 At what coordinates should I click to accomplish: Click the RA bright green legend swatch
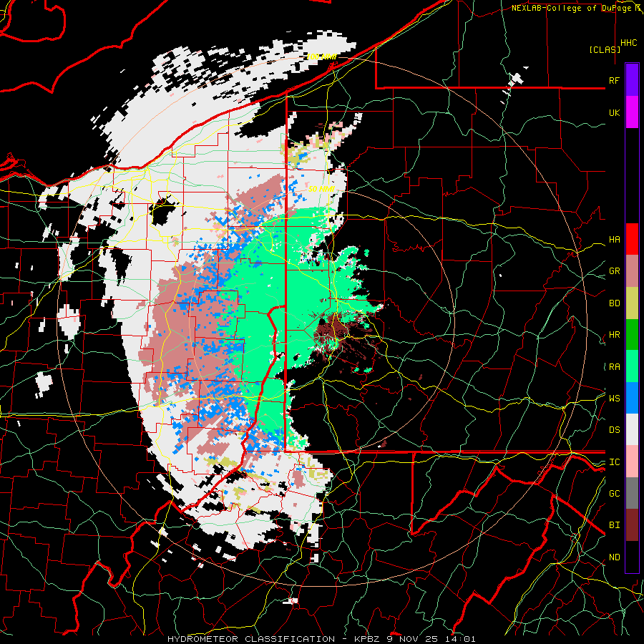click(632, 366)
